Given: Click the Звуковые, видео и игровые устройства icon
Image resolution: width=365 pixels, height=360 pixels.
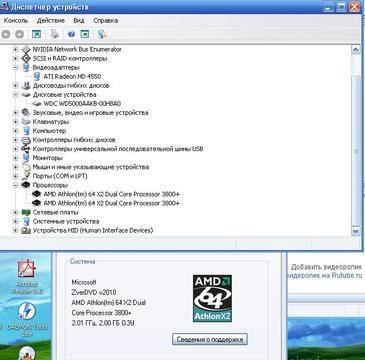Looking at the screenshot, I should (26, 112).
